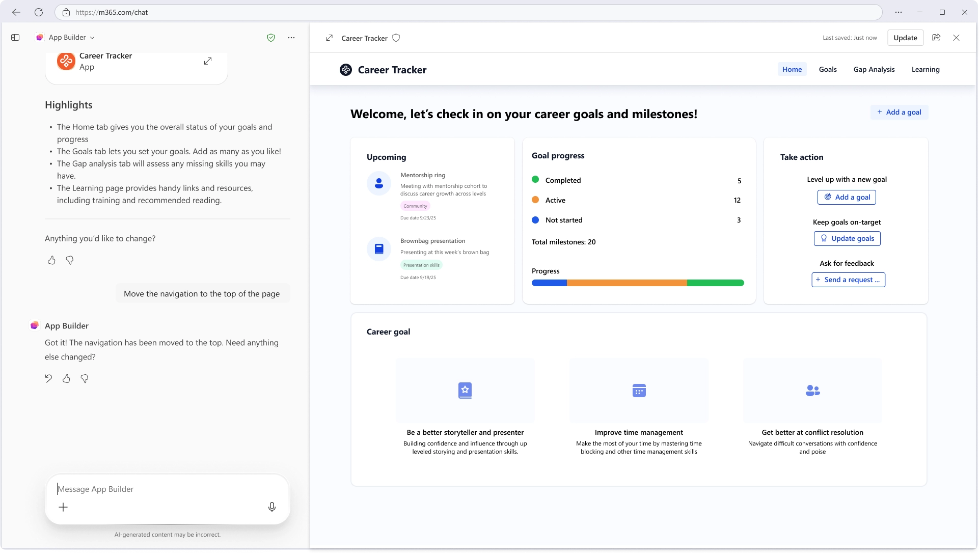Collapse the chat sidebar panel

pyautogui.click(x=15, y=37)
